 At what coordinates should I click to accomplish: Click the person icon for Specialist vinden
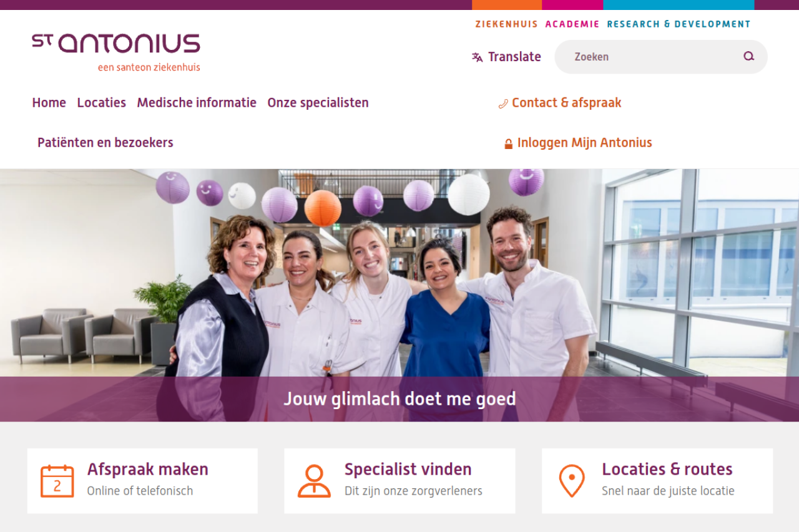point(315,481)
